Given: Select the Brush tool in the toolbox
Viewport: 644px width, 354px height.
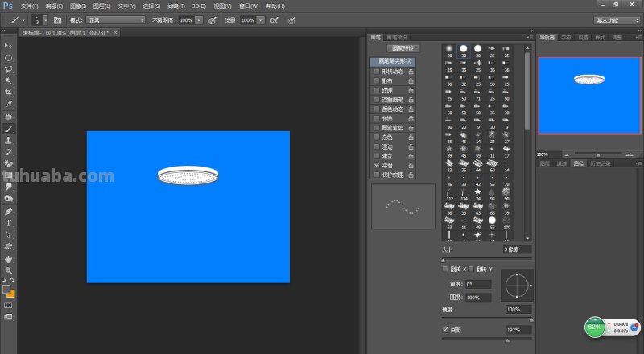Looking at the screenshot, I should pyautogui.click(x=9, y=129).
